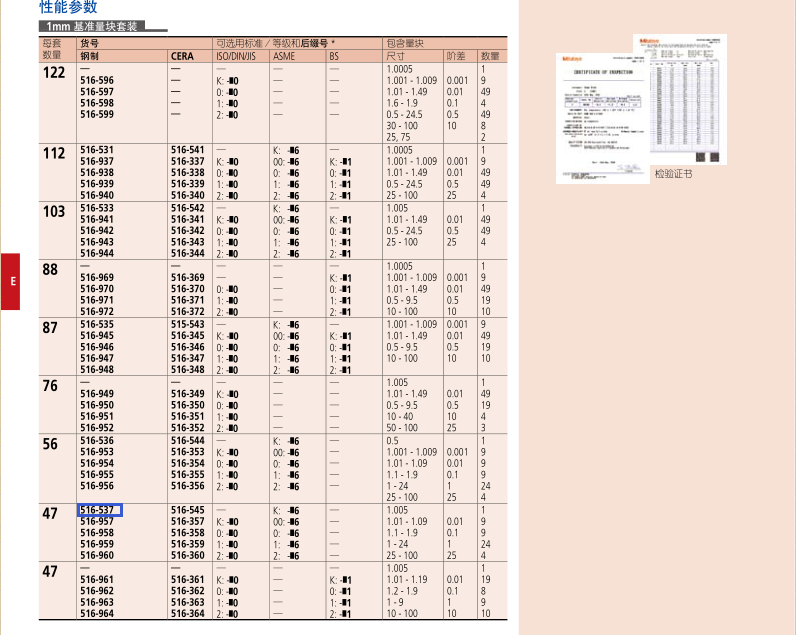Select CERA part number 516-352

tap(188, 428)
